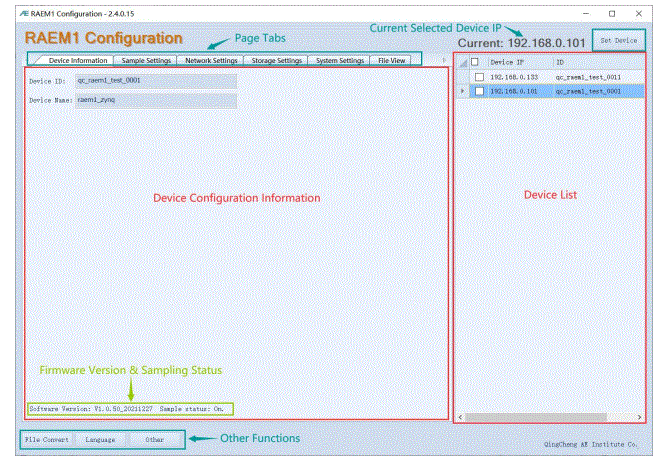Close the RAEM1 Configuration window

tap(638, 14)
